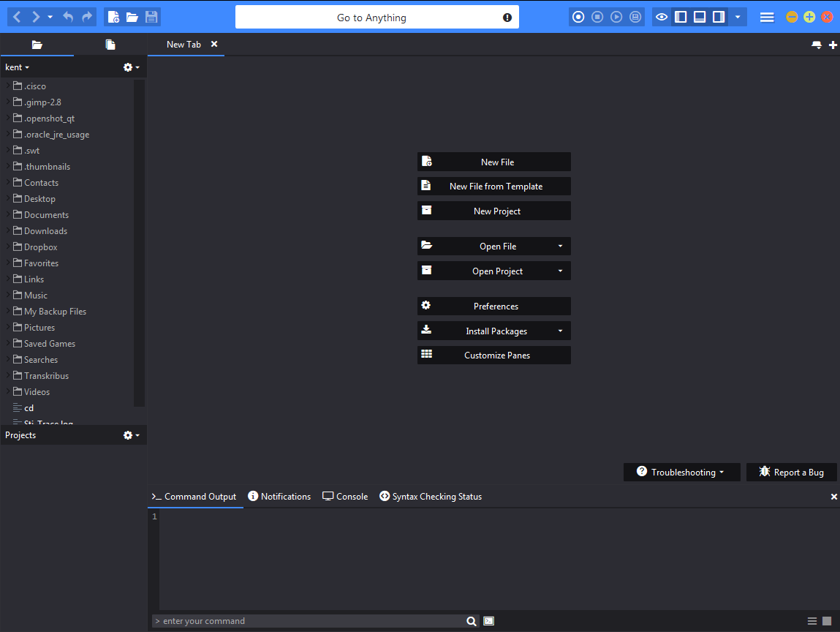
Task: Switch to the Notifications tab
Action: (279, 496)
